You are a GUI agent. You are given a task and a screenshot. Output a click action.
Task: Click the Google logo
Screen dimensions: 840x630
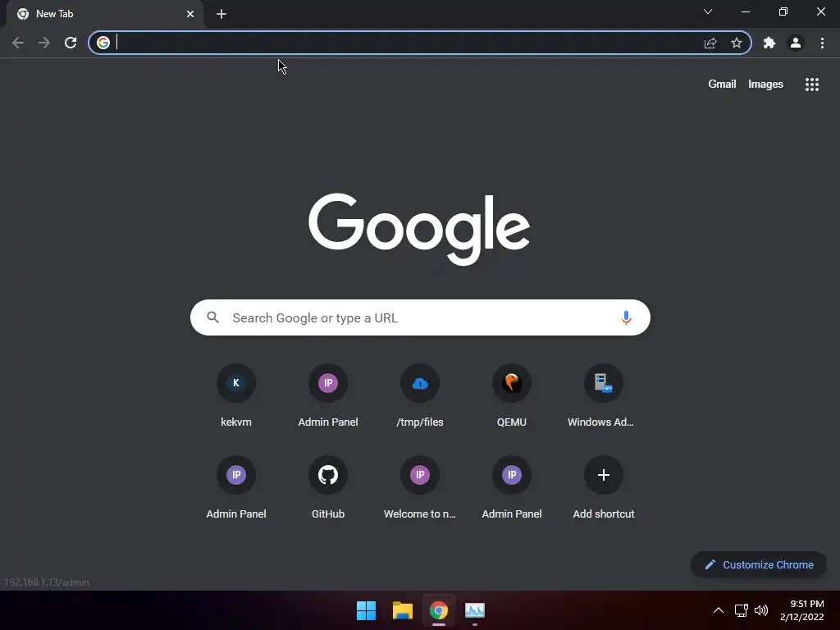point(419,229)
